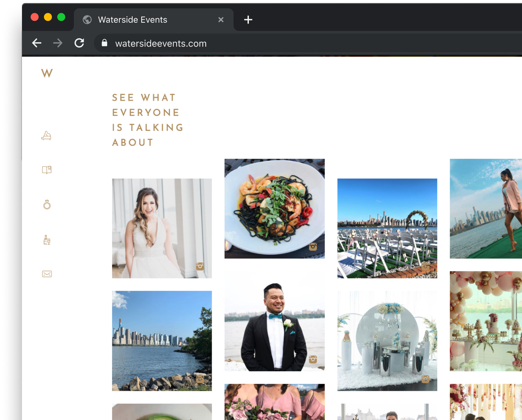The width and height of the screenshot is (522, 420).
Task: Open the woman in pink blazer photo
Action: 486,209
